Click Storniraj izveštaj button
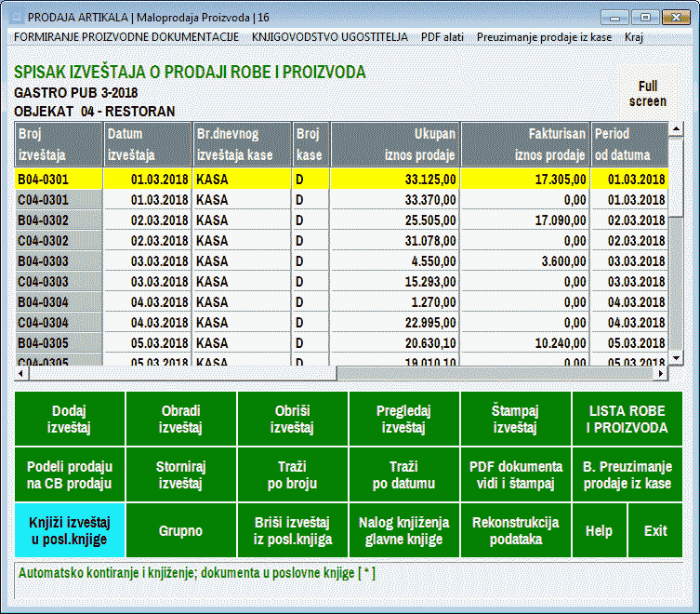Screen dimensions: 700x614 (x=180, y=474)
